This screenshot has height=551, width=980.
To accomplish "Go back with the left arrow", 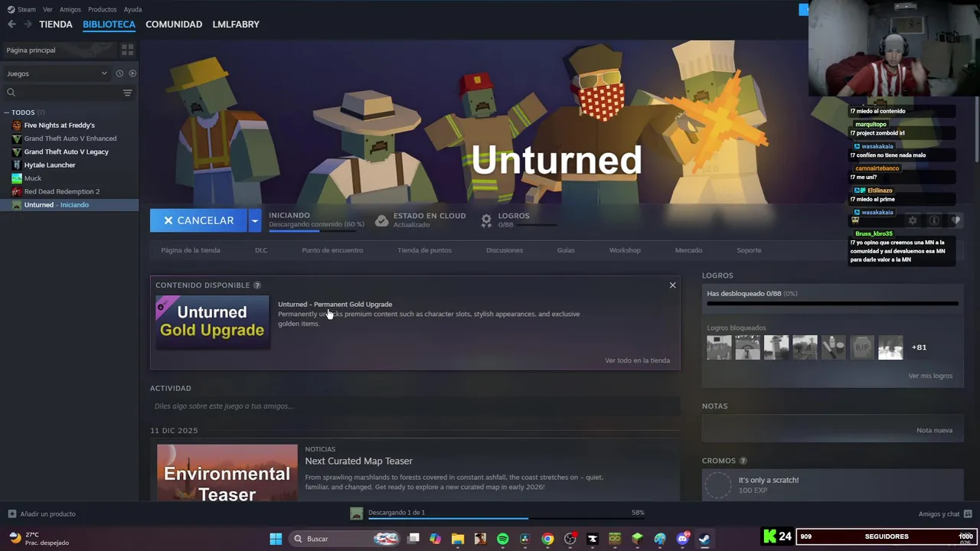I will click(11, 24).
